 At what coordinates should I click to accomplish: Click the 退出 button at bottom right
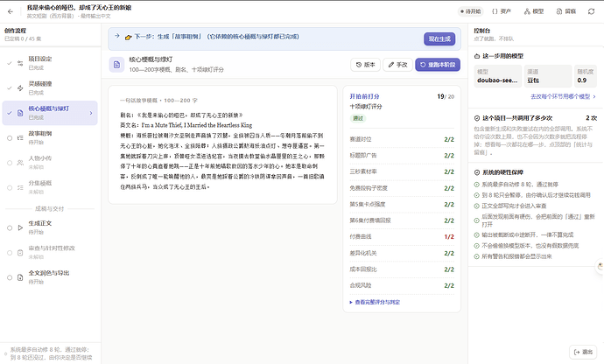[583, 352]
